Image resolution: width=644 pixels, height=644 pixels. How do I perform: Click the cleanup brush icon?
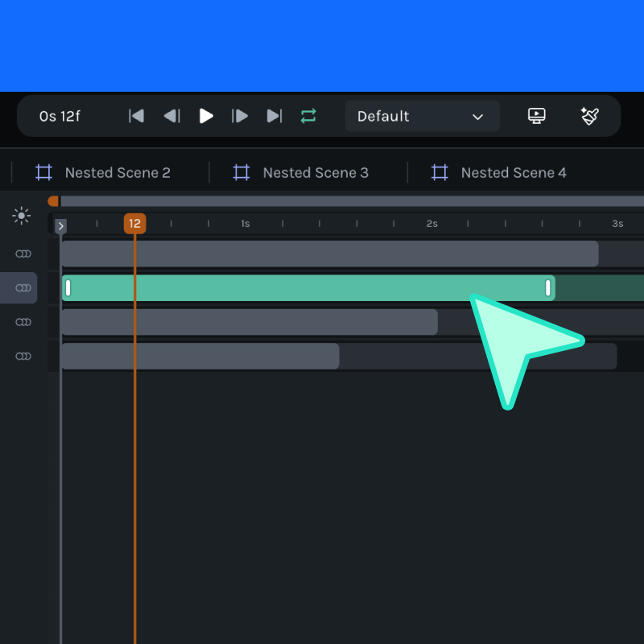pyautogui.click(x=590, y=116)
